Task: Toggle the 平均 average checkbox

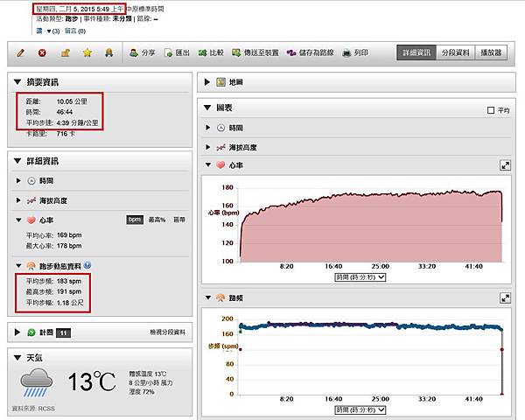Action: [x=491, y=110]
